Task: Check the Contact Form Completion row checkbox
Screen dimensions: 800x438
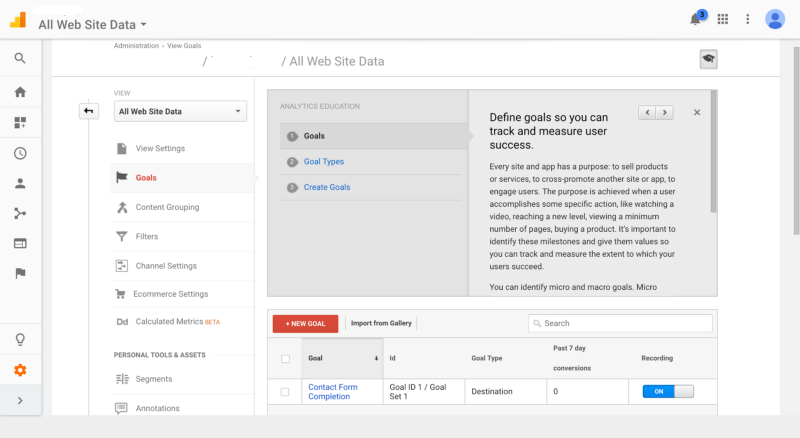Action: [285, 392]
